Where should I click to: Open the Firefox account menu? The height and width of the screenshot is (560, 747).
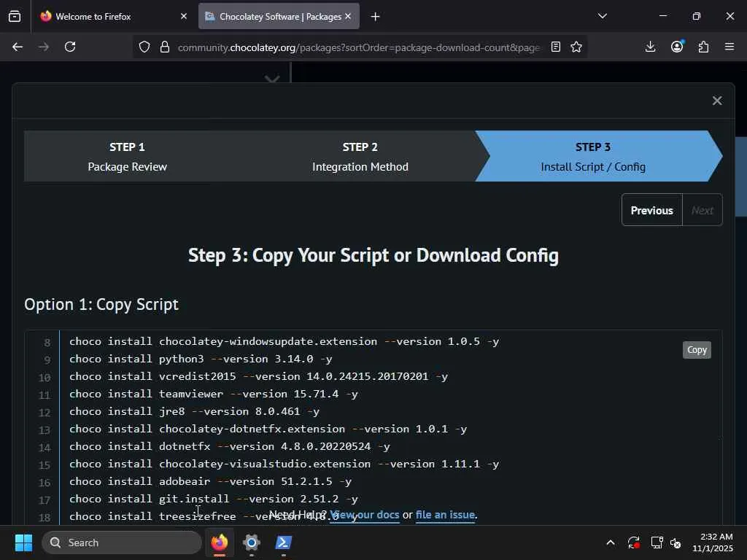tap(677, 47)
